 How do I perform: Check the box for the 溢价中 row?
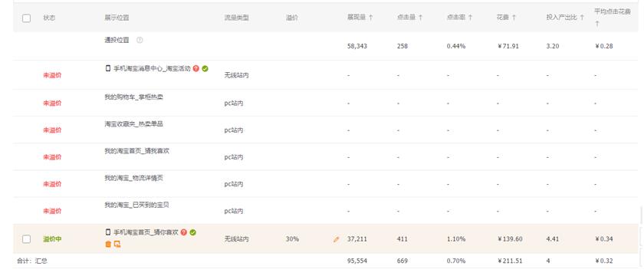tap(26, 239)
